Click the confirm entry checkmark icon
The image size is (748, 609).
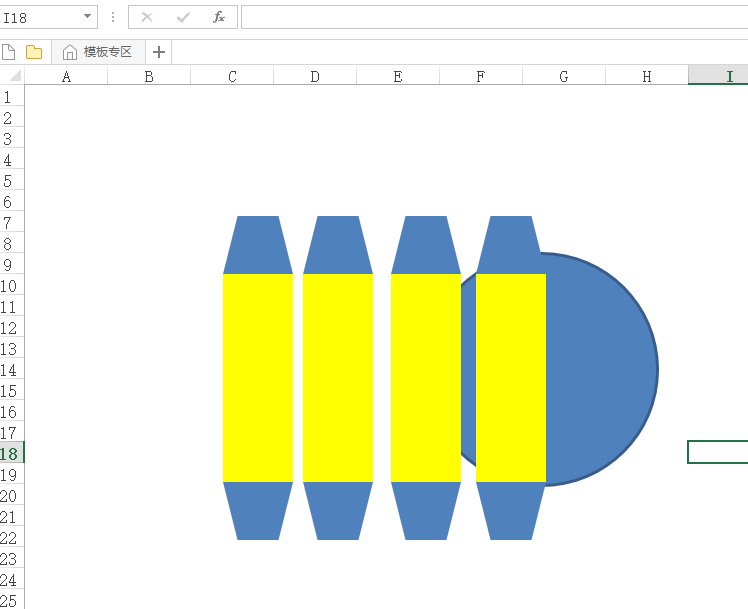click(183, 17)
